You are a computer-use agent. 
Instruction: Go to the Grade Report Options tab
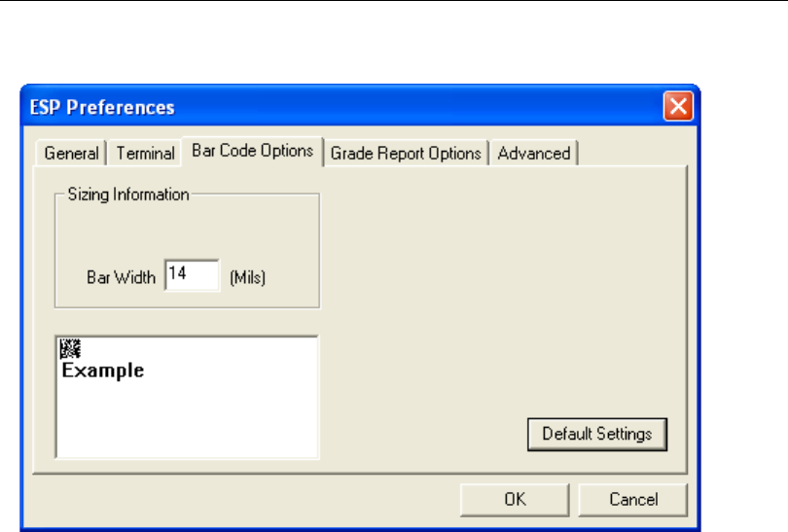[406, 154]
